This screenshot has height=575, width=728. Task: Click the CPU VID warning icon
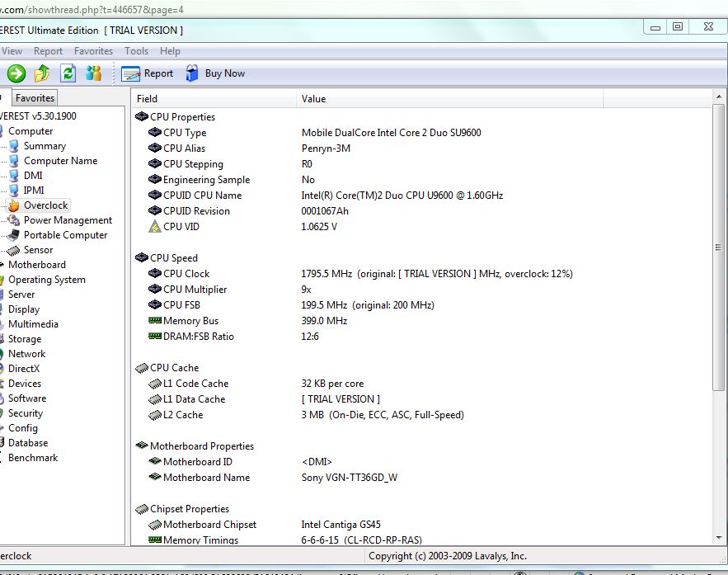pyautogui.click(x=155, y=227)
